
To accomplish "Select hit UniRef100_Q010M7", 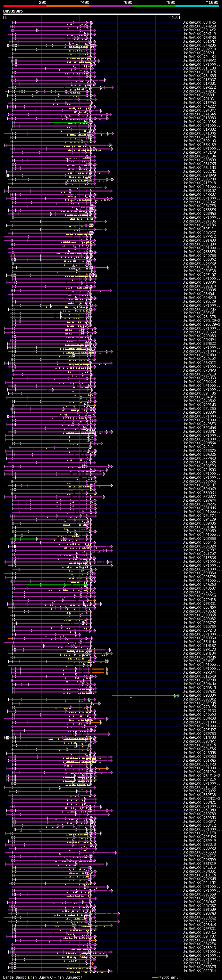I will (199, 41).
